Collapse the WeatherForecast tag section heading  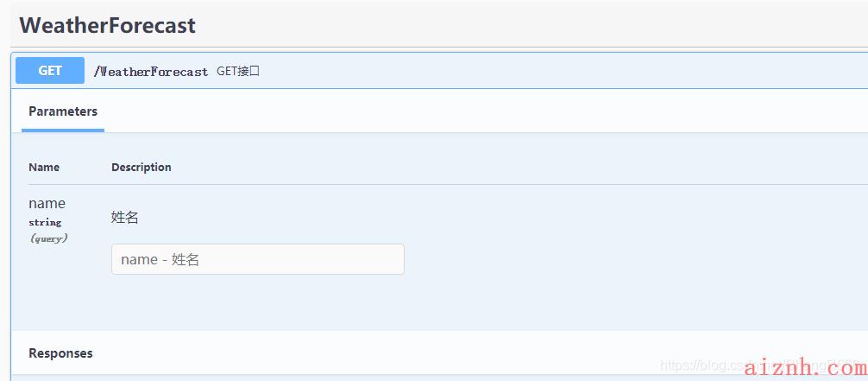click(107, 26)
